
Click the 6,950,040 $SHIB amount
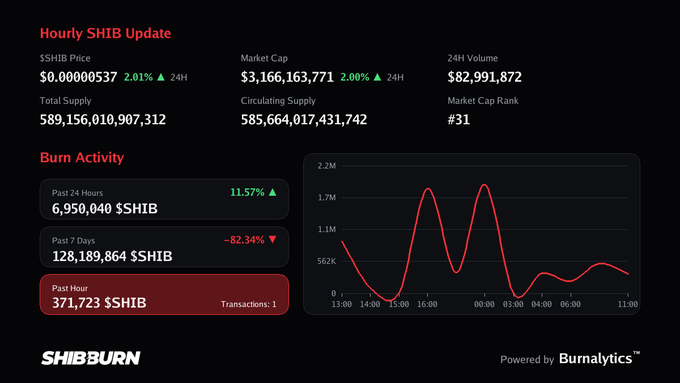(x=105, y=209)
